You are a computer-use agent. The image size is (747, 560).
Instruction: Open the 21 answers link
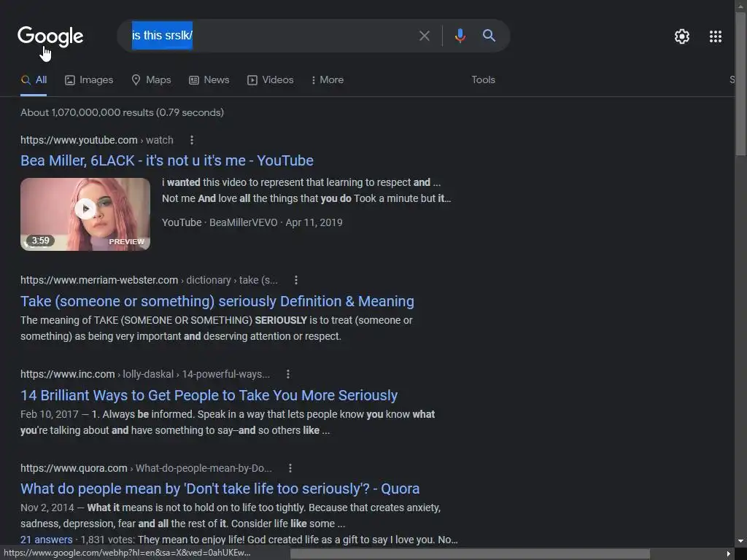coord(46,540)
